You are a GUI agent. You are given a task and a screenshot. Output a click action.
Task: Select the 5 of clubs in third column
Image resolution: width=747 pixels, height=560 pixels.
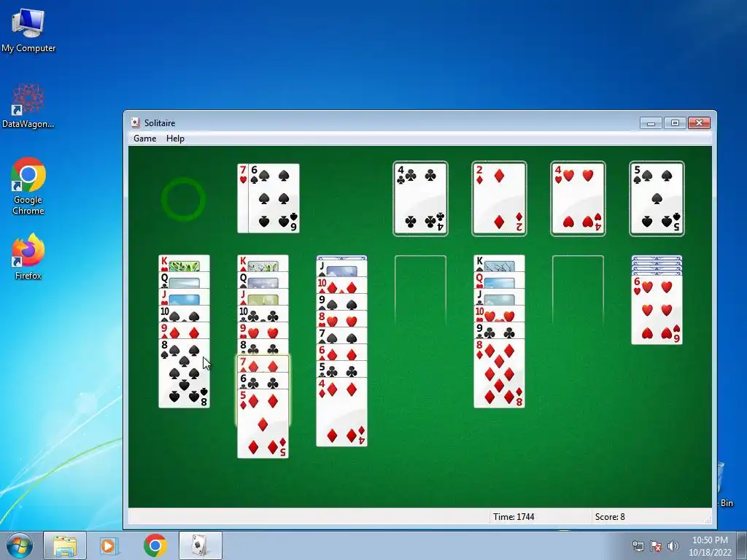(x=341, y=370)
